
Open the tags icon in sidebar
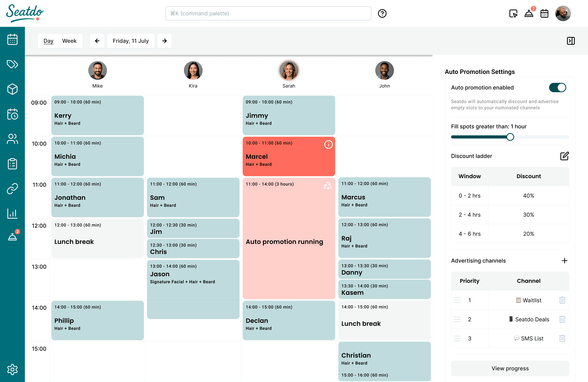pyautogui.click(x=12, y=64)
